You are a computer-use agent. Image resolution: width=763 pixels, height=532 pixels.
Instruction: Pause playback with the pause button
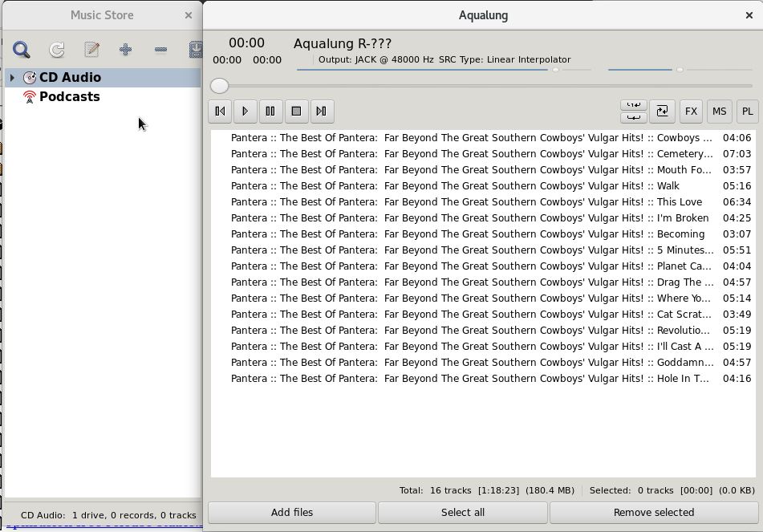click(x=270, y=112)
